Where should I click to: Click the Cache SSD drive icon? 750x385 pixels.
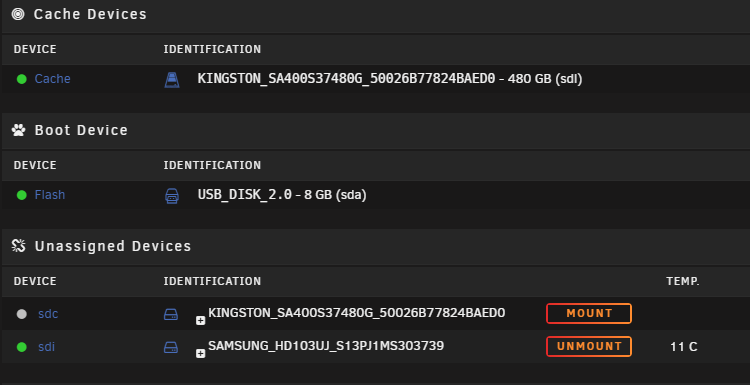172,79
